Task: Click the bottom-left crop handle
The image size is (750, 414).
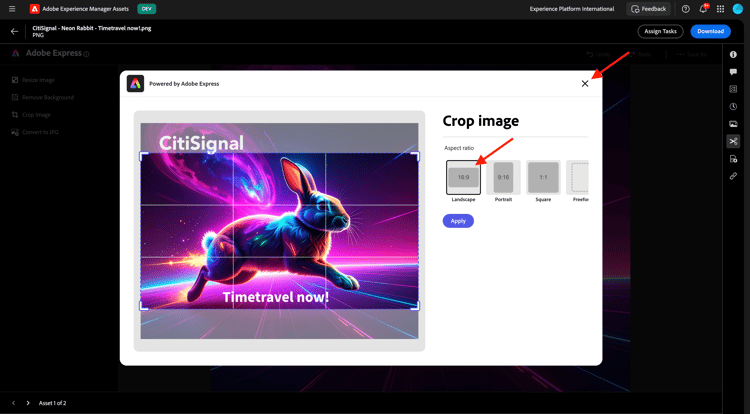Action: tap(143, 306)
